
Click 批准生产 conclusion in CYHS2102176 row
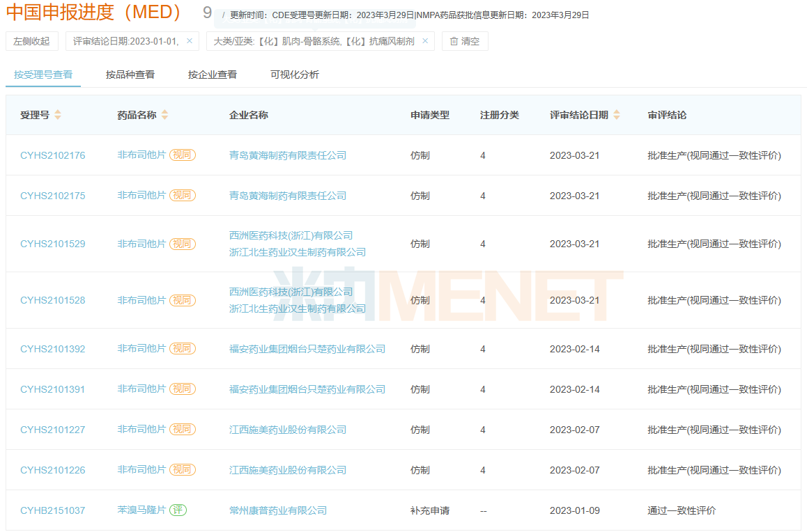(714, 155)
